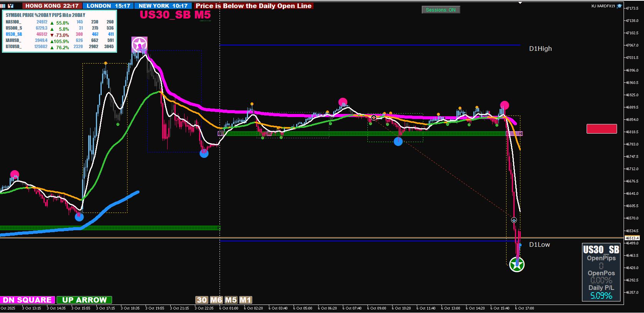Click the pink dot above the 6 Oct 07:40 high

pos(343,102)
